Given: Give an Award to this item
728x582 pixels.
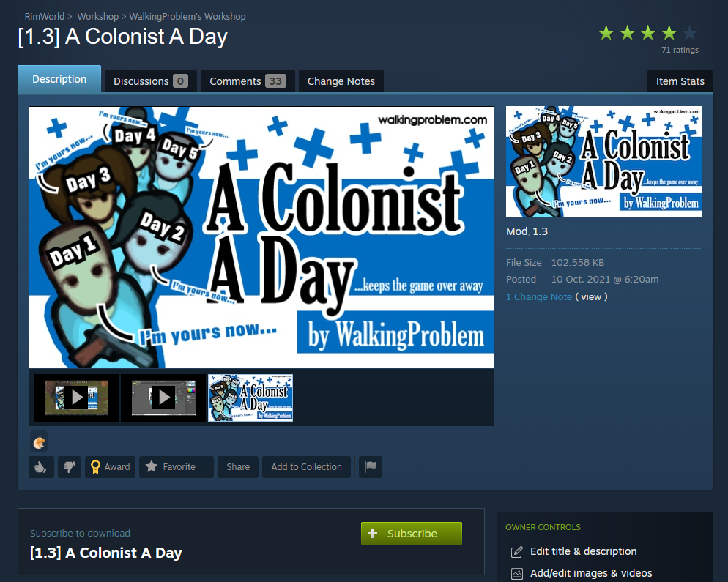Looking at the screenshot, I should pyautogui.click(x=110, y=467).
